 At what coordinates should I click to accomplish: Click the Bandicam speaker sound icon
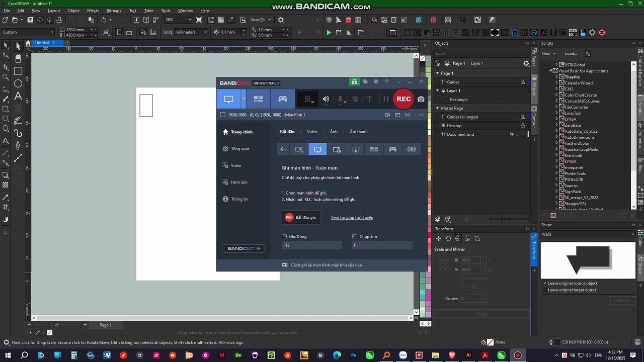(x=326, y=99)
